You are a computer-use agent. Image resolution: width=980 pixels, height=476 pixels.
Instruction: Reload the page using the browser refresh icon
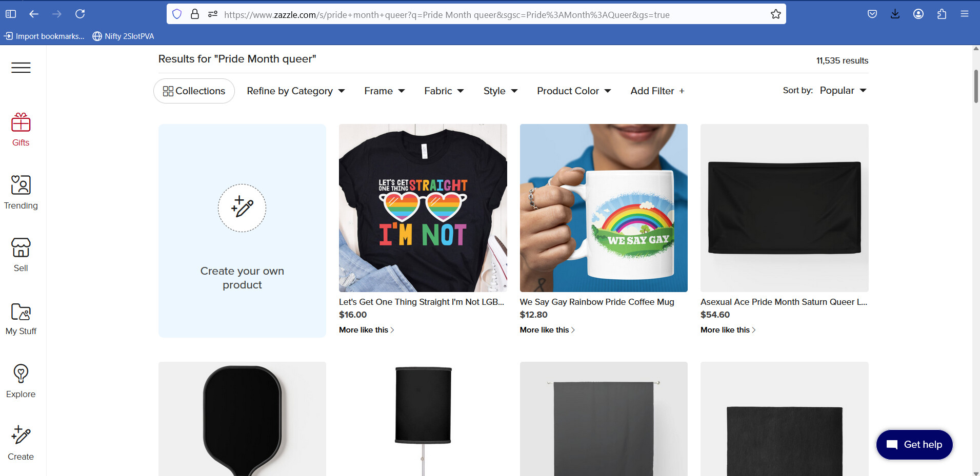click(80, 14)
